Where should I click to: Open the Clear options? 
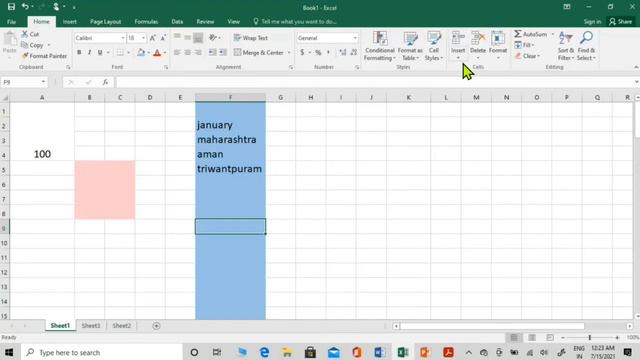(527, 56)
